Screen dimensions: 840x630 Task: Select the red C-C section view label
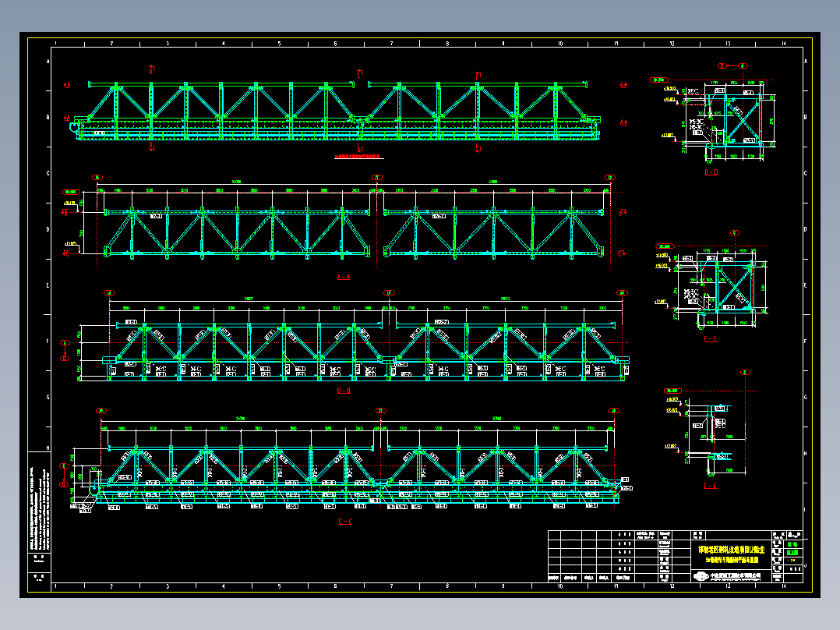pos(345,521)
